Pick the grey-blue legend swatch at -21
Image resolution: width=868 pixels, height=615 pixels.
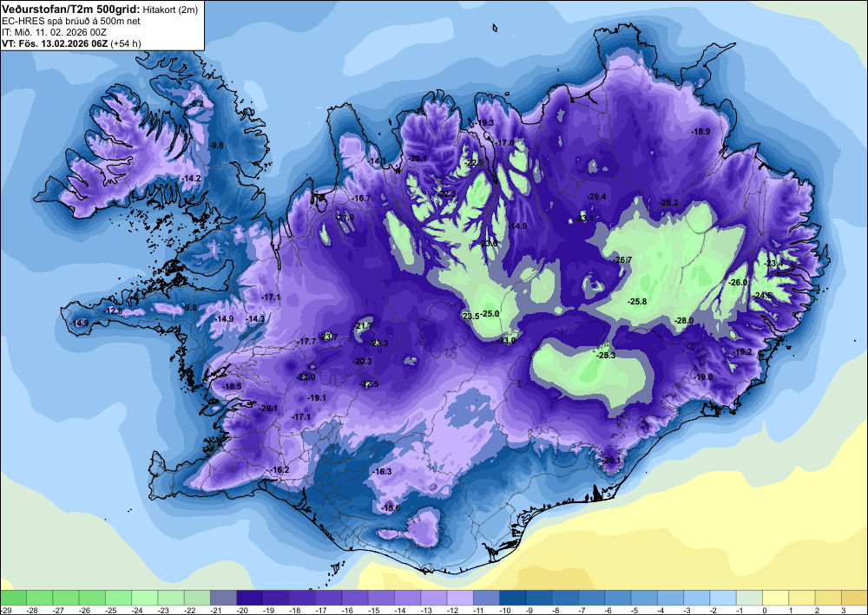[223, 598]
